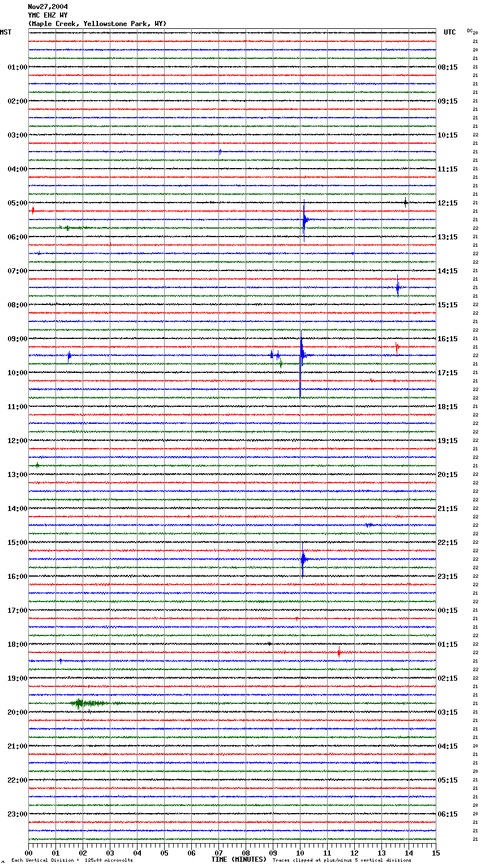Click the 20:15 UTC time label
The image size is (481, 868).
pos(448,475)
